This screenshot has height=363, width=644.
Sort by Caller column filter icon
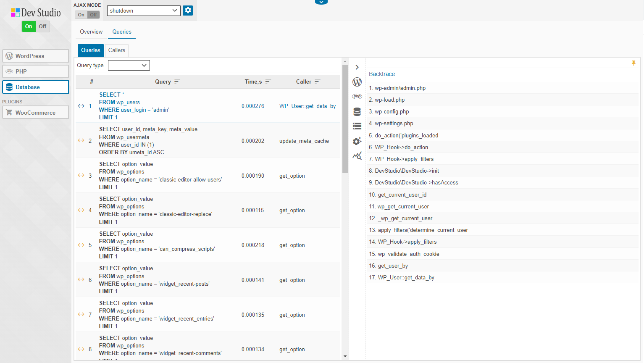point(318,82)
